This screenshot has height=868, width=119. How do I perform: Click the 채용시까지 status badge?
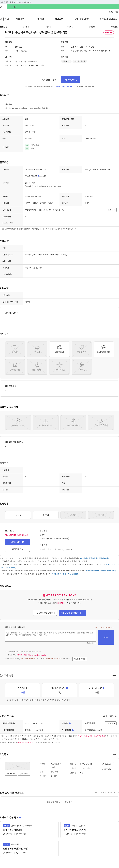(108, 33)
